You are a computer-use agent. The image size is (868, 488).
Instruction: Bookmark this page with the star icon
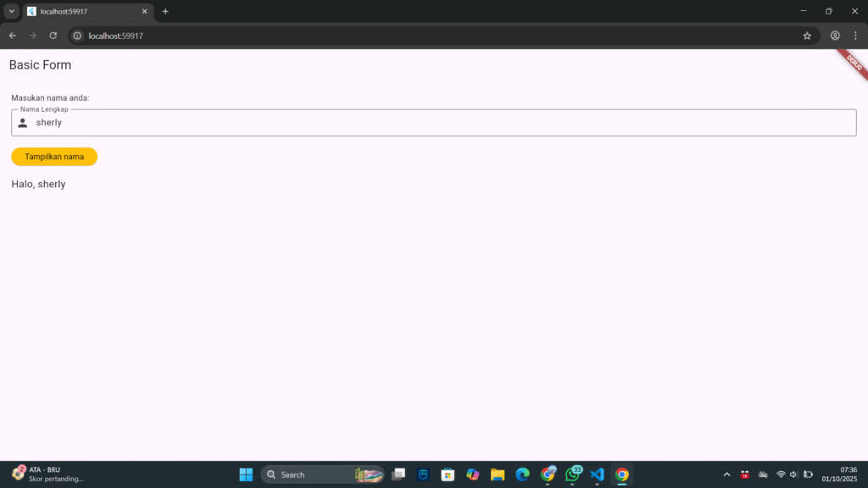tap(807, 36)
